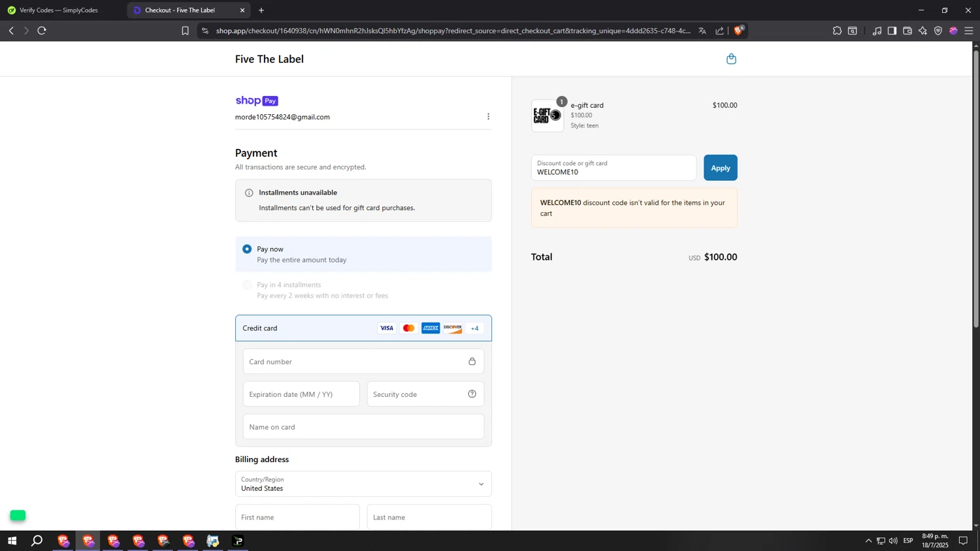Image resolution: width=980 pixels, height=551 pixels.
Task: Click the USD $100.00 total amount
Action: click(x=713, y=257)
